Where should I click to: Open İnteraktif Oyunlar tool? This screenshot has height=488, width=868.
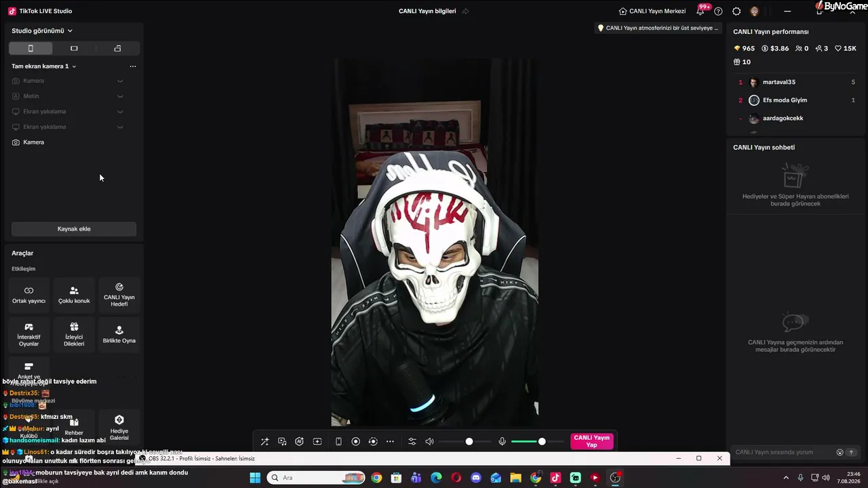pos(28,335)
